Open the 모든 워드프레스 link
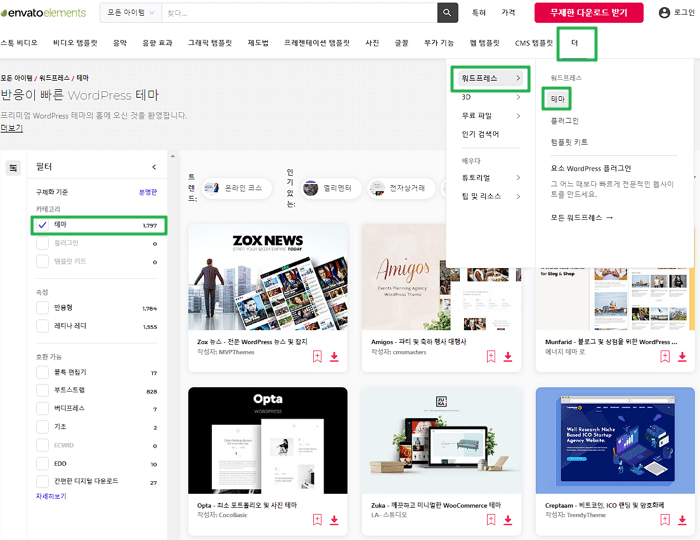Screen dimensions: 700x540 click(x=582, y=218)
